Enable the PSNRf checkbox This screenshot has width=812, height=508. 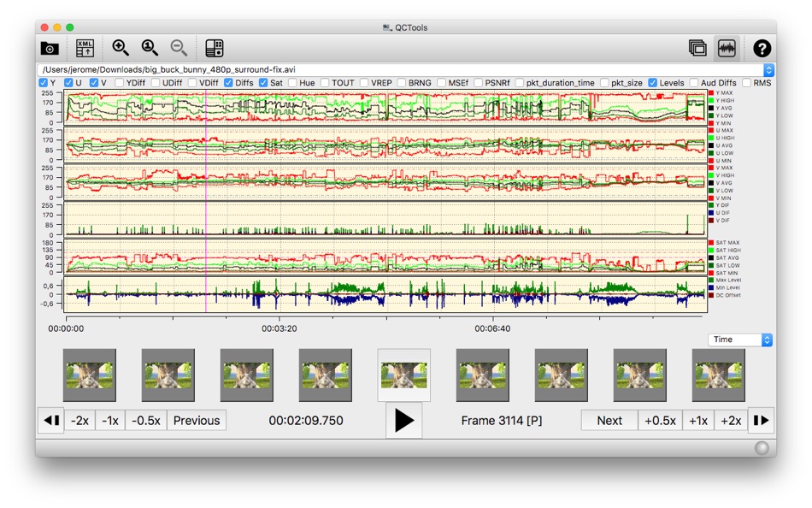[479, 83]
